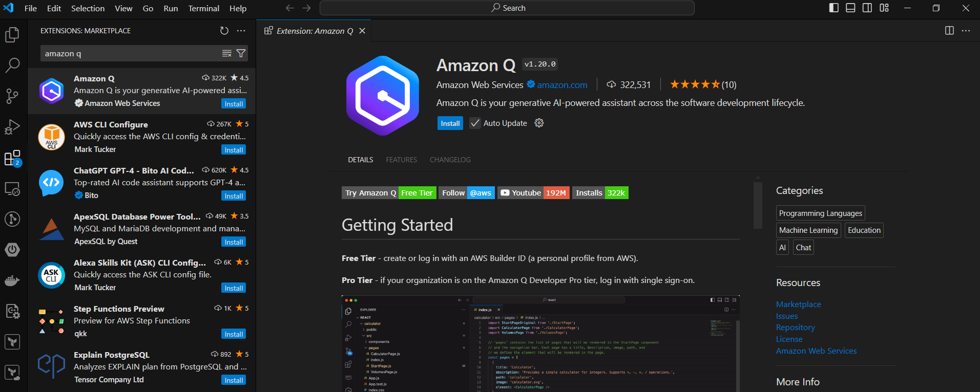Toggle Panel layout icon
This screenshot has height=392, width=980.
850,8
